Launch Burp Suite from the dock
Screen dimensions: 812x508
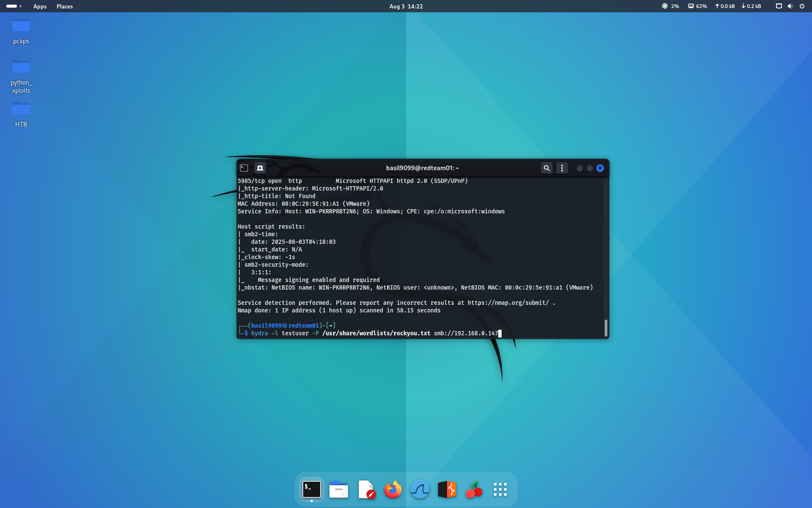(x=447, y=489)
